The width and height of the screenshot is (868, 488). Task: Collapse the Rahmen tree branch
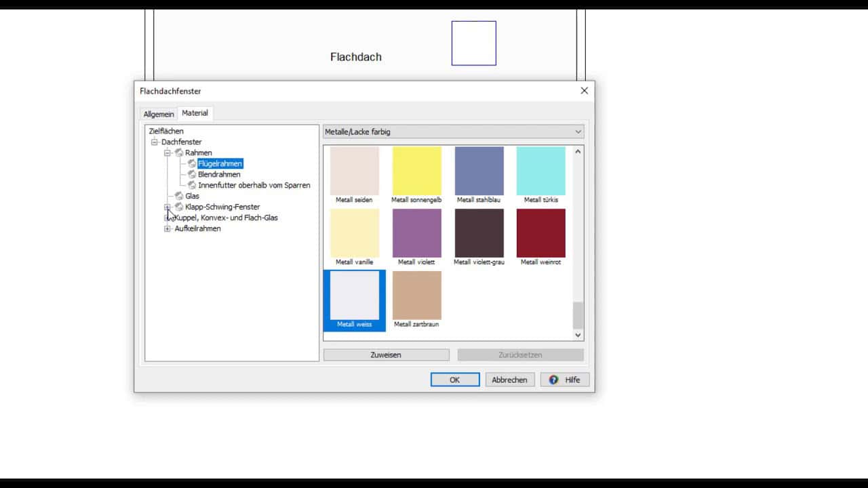pos(167,152)
